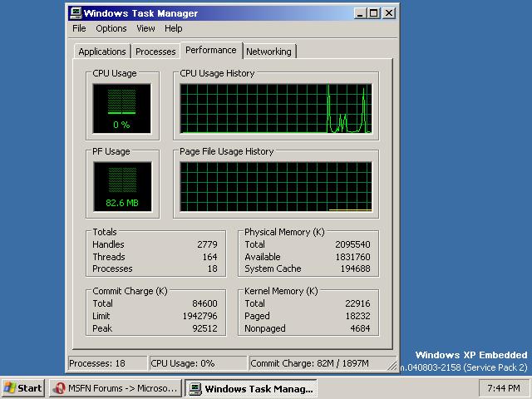Open the Help menu

pos(174,28)
